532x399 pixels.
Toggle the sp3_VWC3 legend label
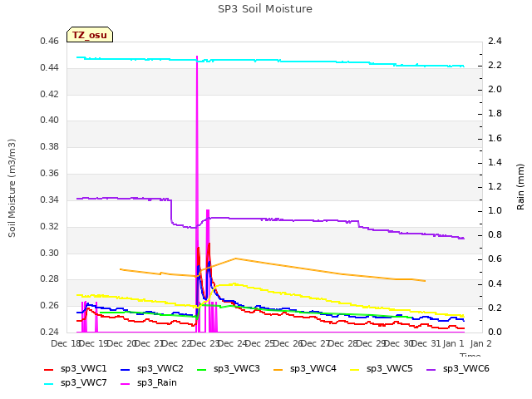click(236, 369)
